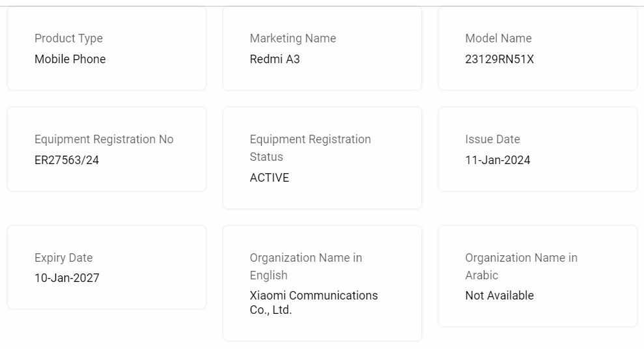The width and height of the screenshot is (644, 349).
Task: Select the Xiaomi Communications text
Action: click(x=313, y=296)
